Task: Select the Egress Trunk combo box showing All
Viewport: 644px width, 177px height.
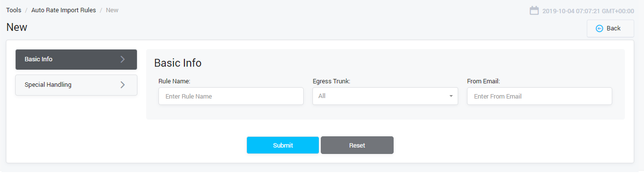Action: point(385,96)
